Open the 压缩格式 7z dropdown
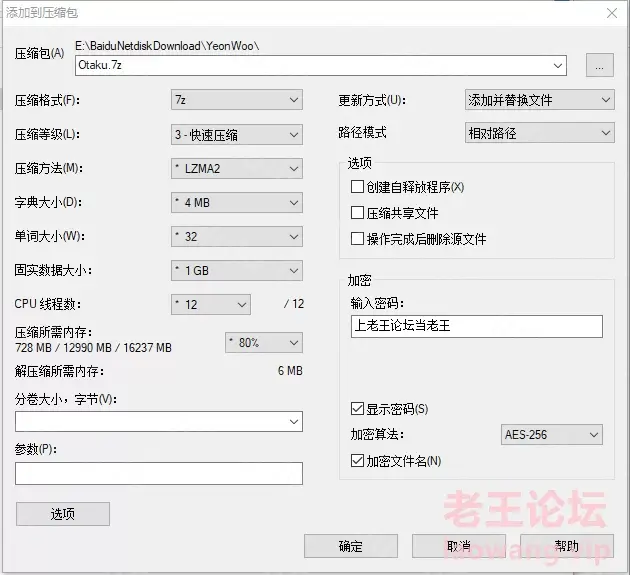The height and width of the screenshot is (575, 630). [237, 100]
